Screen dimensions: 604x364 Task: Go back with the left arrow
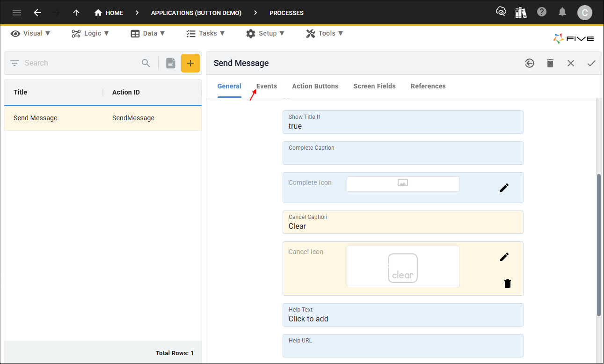coord(37,13)
